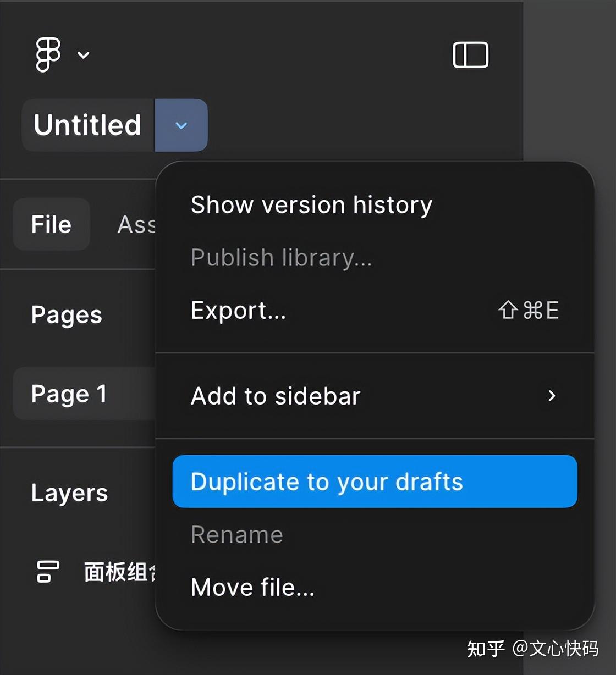616x675 pixels.
Task: Select Publish library… menu entry
Action: [375, 257]
